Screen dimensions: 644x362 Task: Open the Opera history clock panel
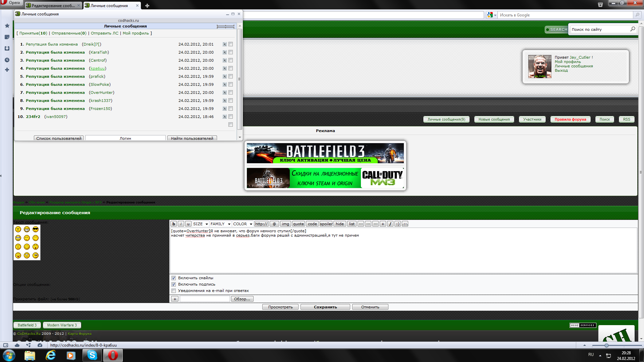[x=7, y=60]
